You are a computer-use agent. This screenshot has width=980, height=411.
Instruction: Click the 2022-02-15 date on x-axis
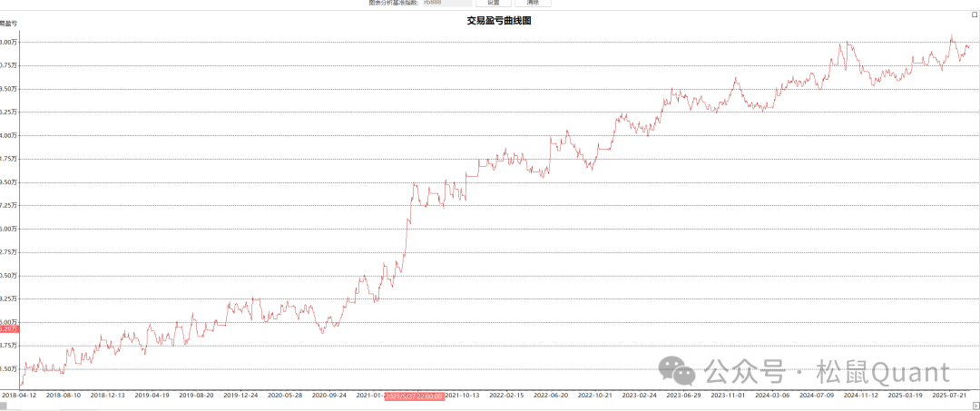pyautogui.click(x=507, y=396)
